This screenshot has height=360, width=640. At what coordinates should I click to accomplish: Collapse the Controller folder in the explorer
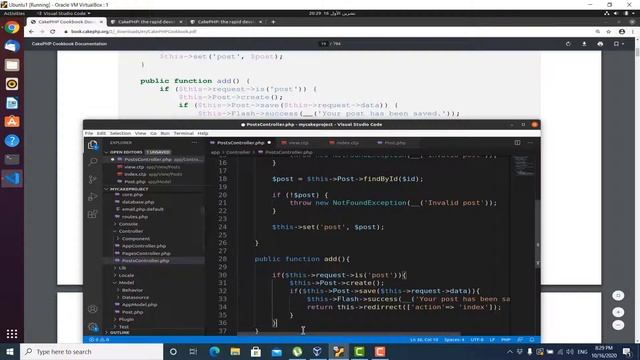130,231
